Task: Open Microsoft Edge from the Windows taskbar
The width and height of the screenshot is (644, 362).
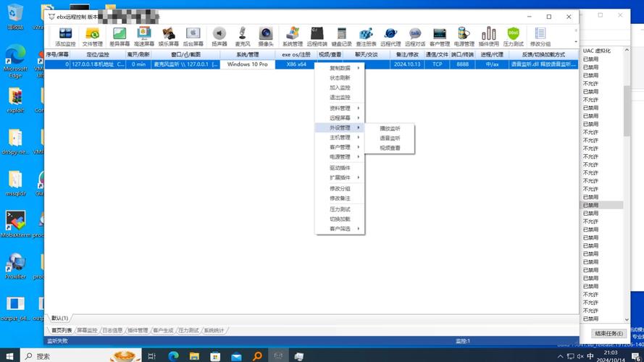Action: click(173, 355)
